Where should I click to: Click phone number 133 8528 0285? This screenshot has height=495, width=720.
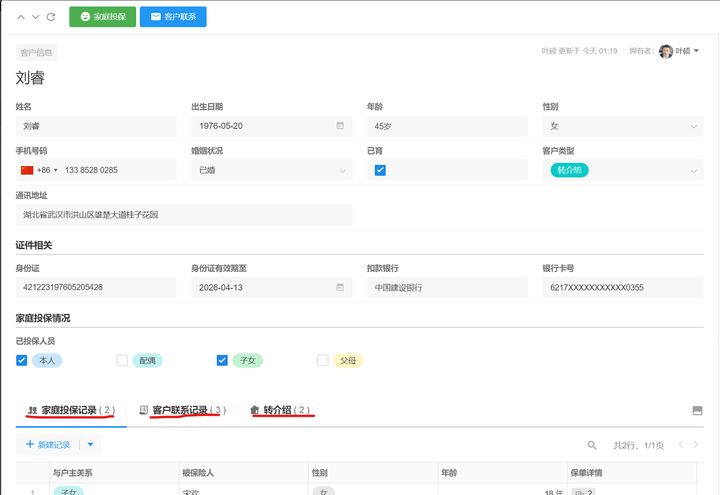91,170
